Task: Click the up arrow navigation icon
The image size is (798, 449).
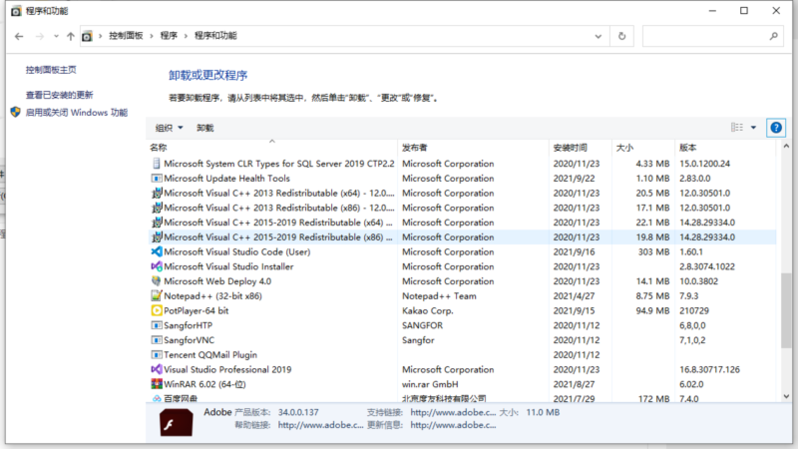Action: 70,36
